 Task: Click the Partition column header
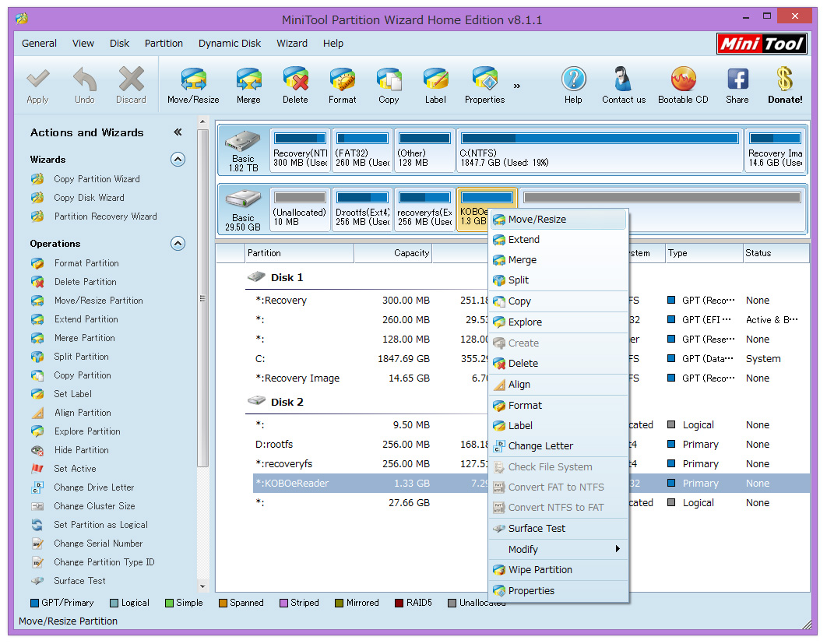coord(299,253)
